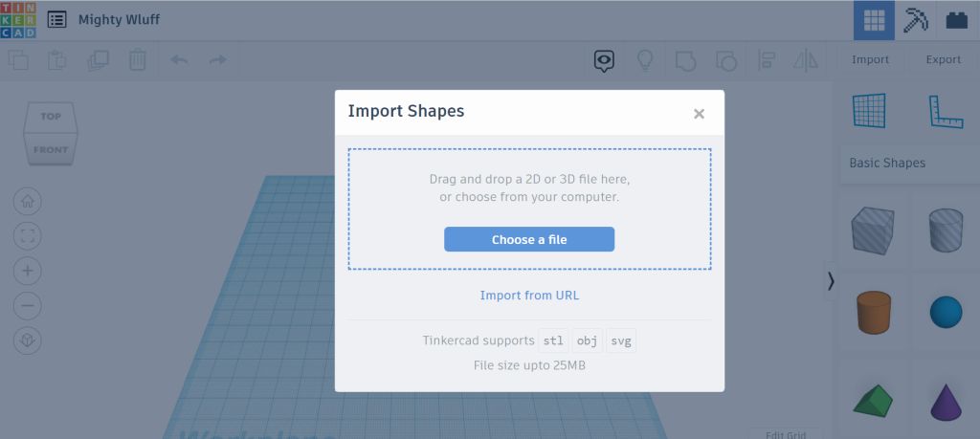Close the Import Shapes dialog
Image resolution: width=980 pixels, height=439 pixels.
699,114
